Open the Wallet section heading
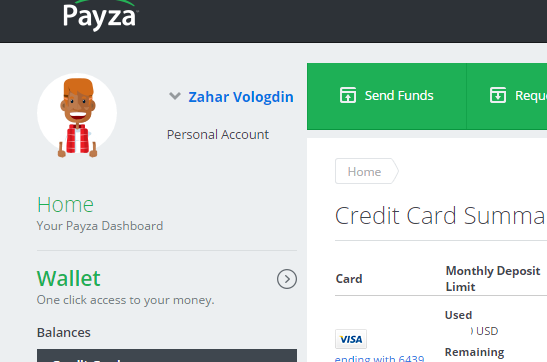Image resolution: width=547 pixels, height=362 pixels. 69,278
